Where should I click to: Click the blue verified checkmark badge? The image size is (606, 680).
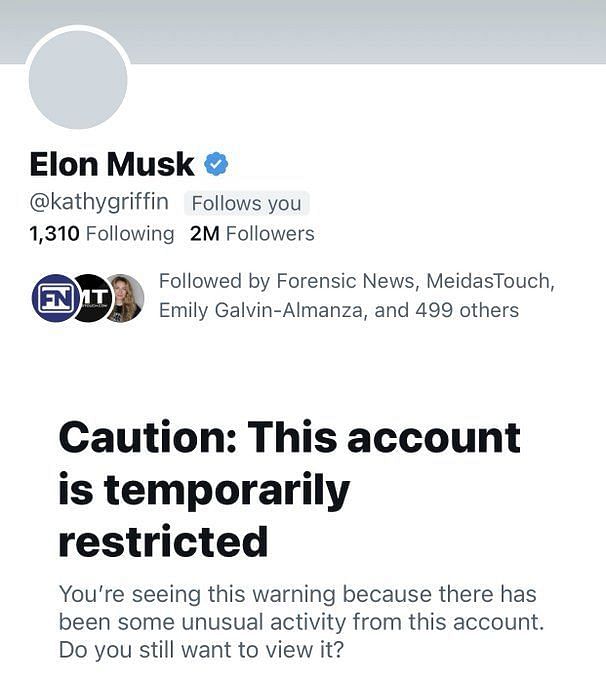216,164
